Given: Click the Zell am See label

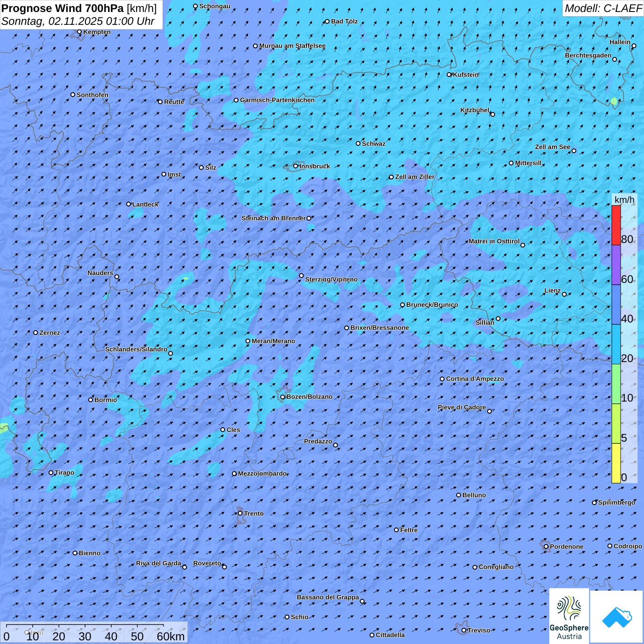Looking at the screenshot, I should tap(552, 147).
